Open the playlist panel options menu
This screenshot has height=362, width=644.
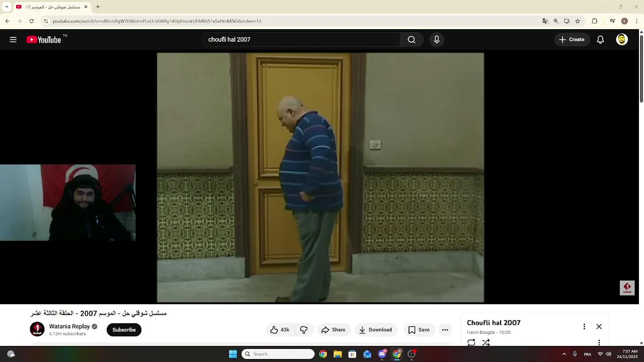584,326
